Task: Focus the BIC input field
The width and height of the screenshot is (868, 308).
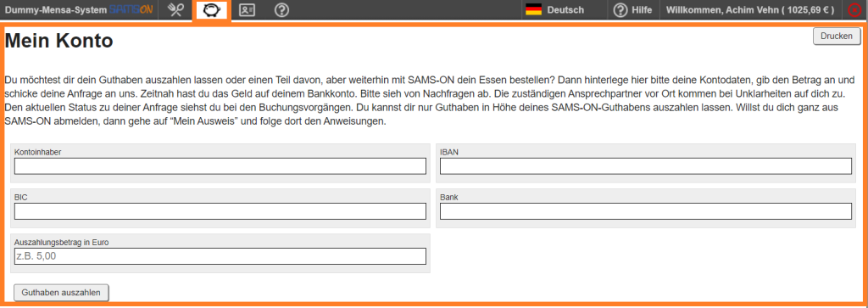Action: coord(220,211)
